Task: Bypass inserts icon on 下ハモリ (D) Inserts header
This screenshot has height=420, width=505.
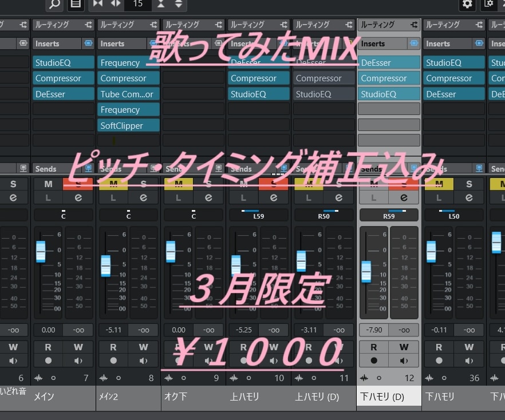Action: pos(414,43)
